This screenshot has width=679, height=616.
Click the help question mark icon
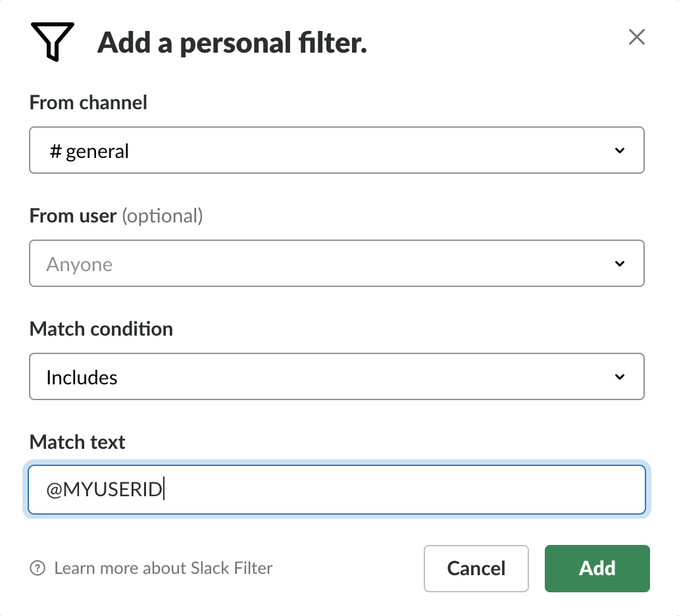(x=38, y=568)
